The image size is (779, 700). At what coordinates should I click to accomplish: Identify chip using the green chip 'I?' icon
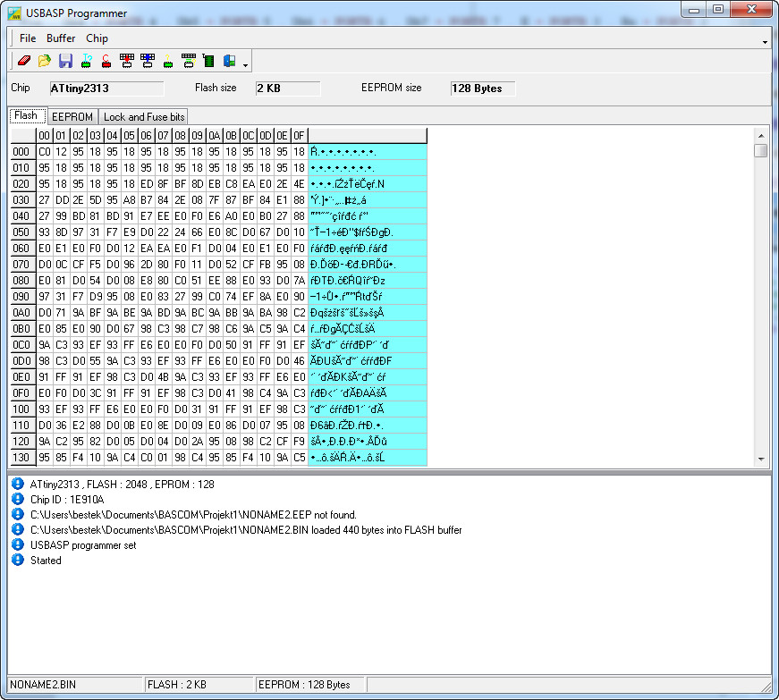(x=87, y=61)
